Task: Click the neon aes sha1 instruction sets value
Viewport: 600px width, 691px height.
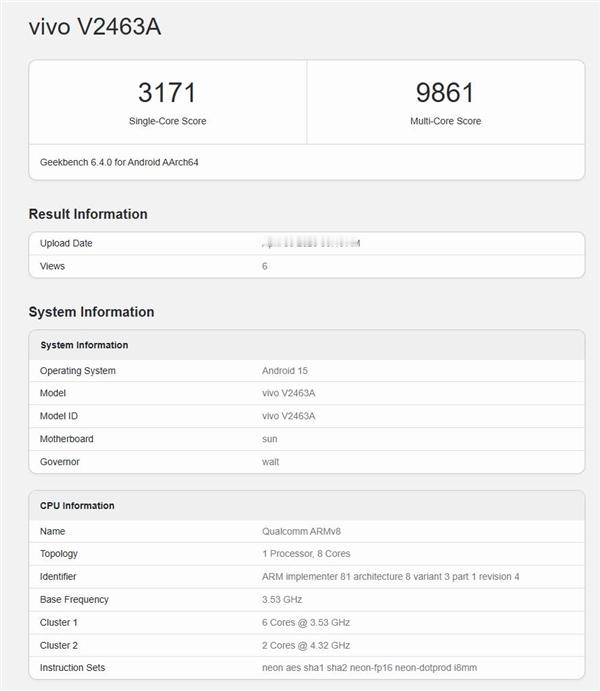Action: coord(369,668)
